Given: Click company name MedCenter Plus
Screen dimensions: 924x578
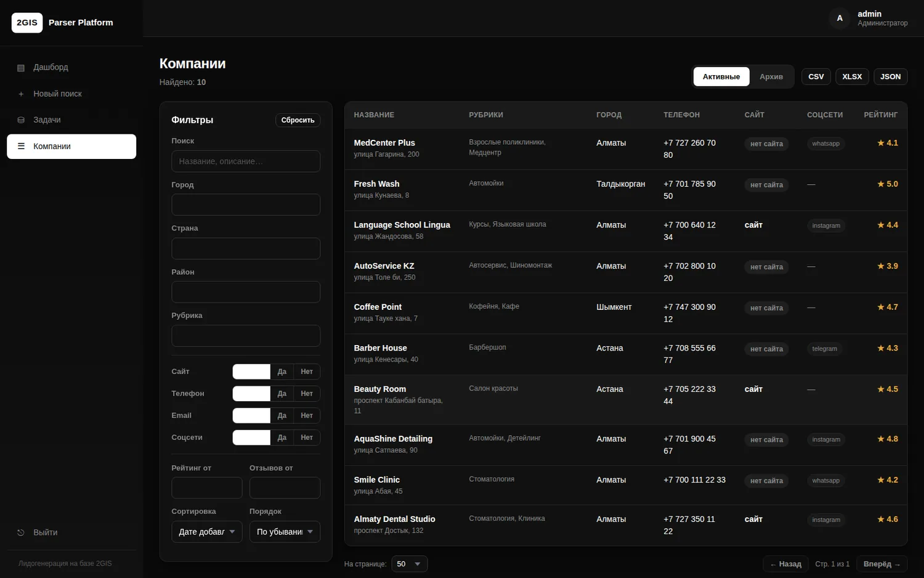Looking at the screenshot, I should click(384, 143).
